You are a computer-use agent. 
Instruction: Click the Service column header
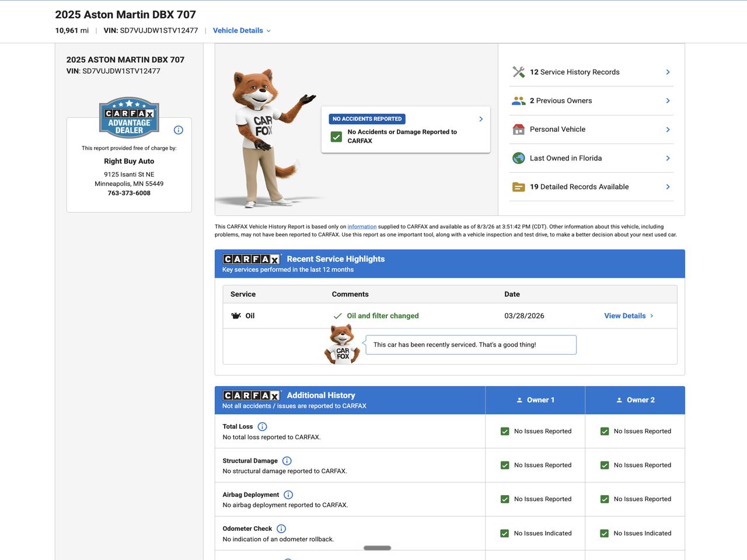tap(243, 295)
